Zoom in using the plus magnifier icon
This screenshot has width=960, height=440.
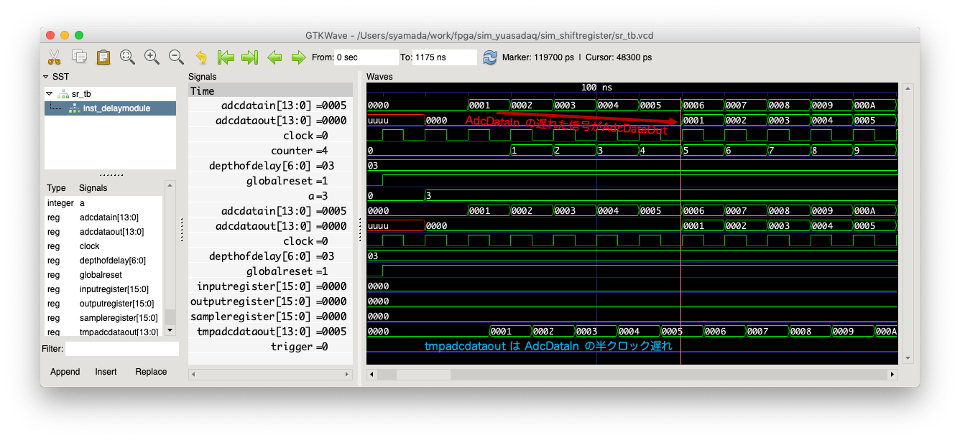coord(152,57)
